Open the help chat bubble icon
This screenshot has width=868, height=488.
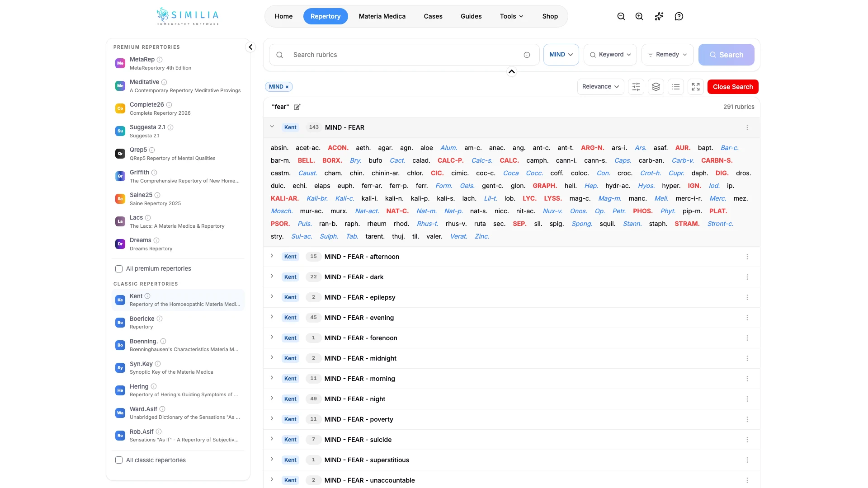(x=679, y=16)
